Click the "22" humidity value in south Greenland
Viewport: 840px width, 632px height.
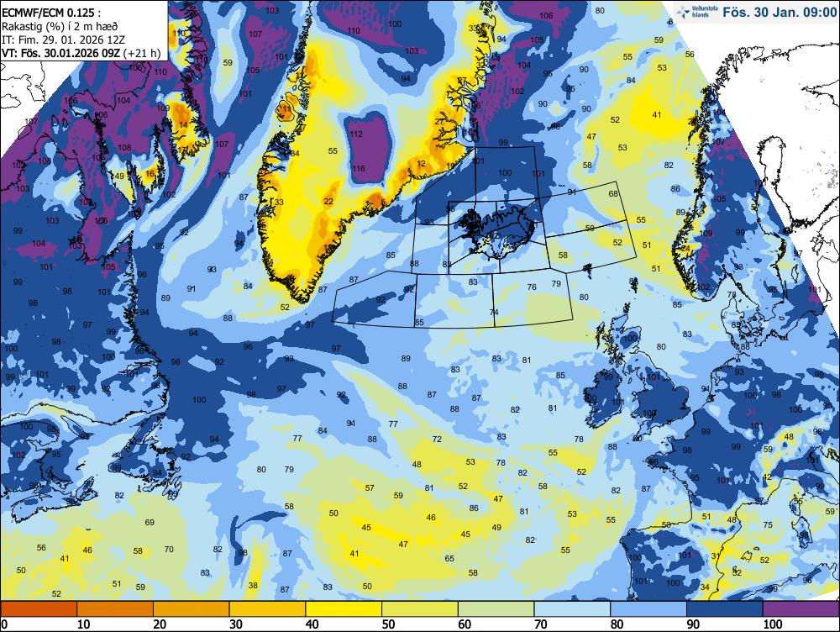pyautogui.click(x=328, y=201)
